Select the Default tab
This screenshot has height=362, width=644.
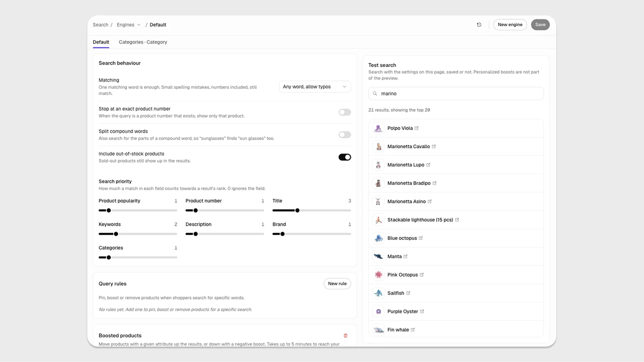click(x=101, y=42)
